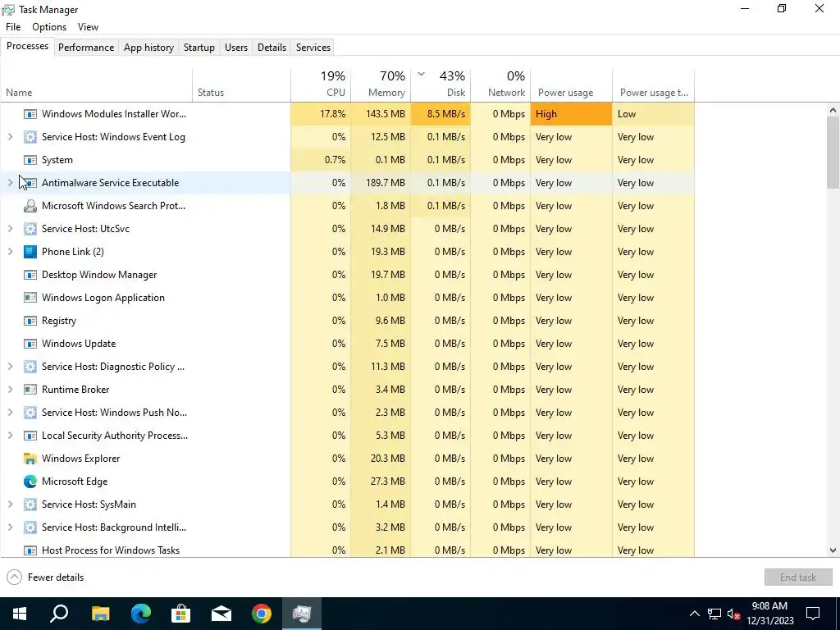The width and height of the screenshot is (840, 630).
Task: Click the Registry process icon
Action: 30,321
